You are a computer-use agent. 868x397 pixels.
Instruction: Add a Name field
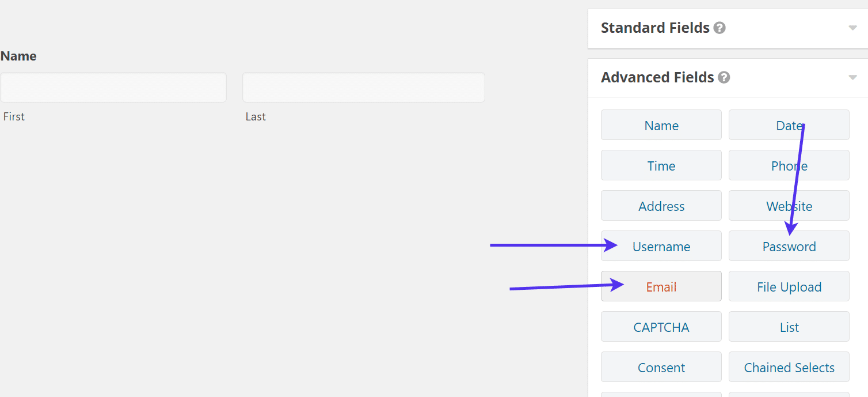(661, 125)
